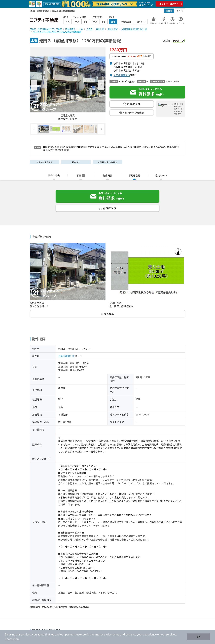215x644 pixels.
Task: Jump to the 物件概要 section tab
Action: coord(107,176)
